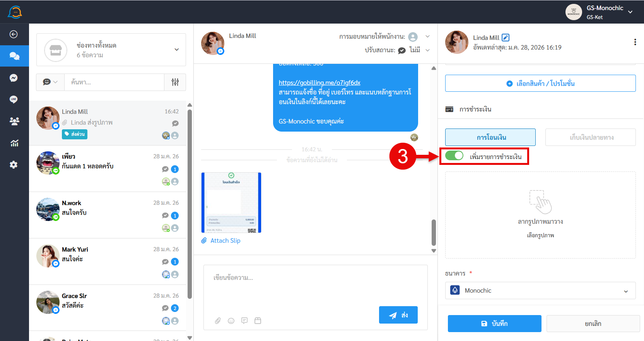
Task: Open the contacts group icon in sidebar
Action: [14, 121]
